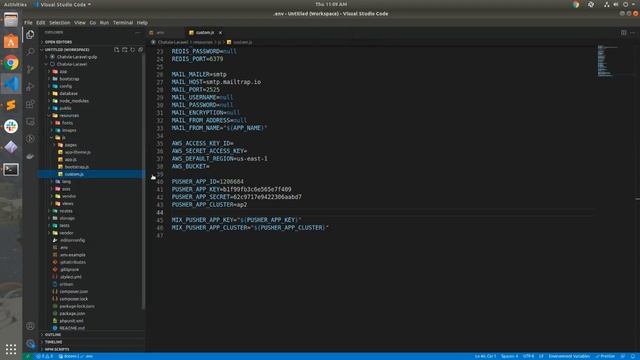
Task: Open volume control in system tray
Action: click(616, 4)
